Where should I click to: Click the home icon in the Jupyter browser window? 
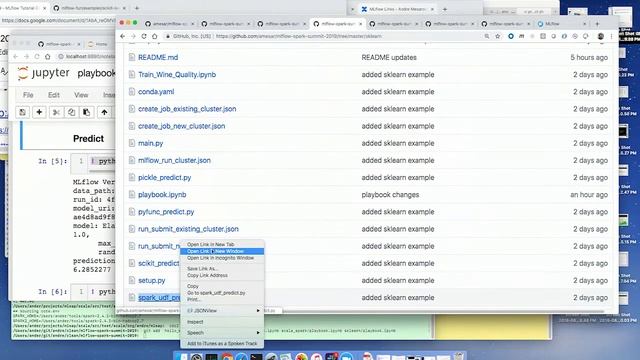(x=48, y=57)
